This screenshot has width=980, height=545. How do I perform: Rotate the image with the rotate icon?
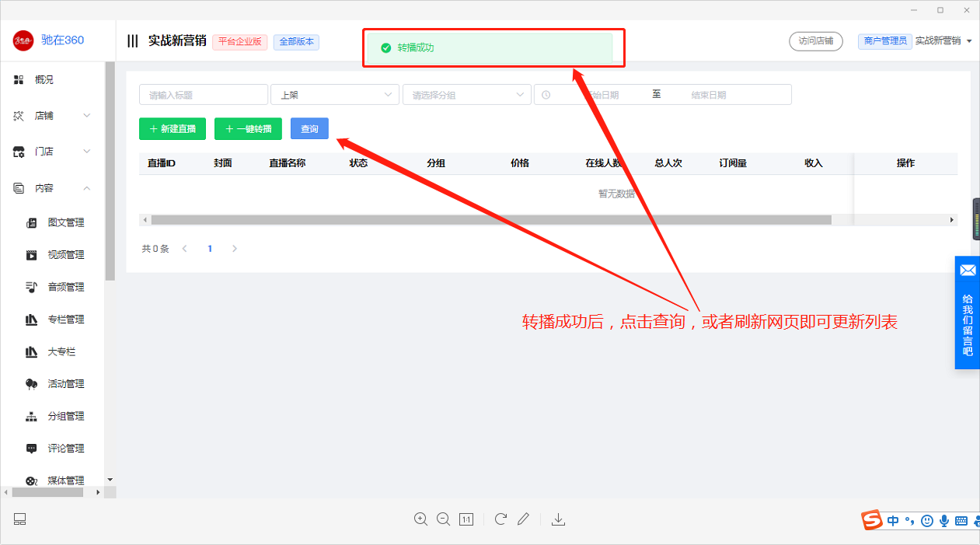(x=500, y=519)
